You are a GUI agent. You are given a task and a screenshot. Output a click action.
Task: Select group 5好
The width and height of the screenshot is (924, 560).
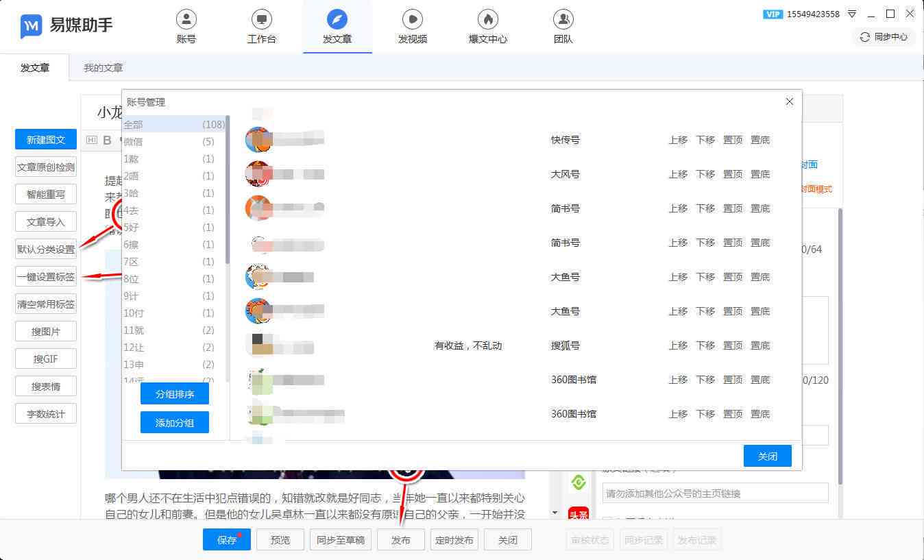pyautogui.click(x=173, y=227)
